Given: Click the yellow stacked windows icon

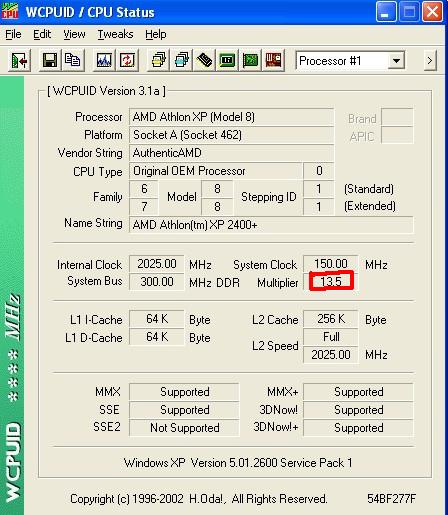Looking at the screenshot, I should [x=158, y=61].
